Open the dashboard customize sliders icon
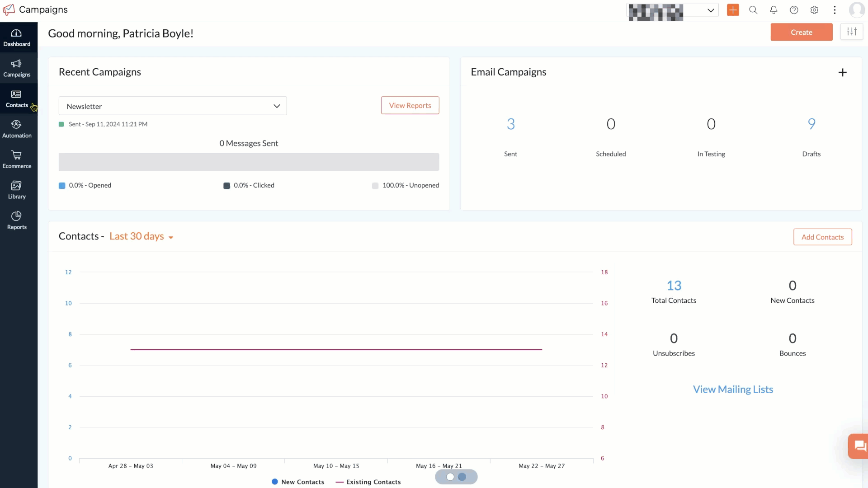This screenshot has width=868, height=488. (x=852, y=32)
